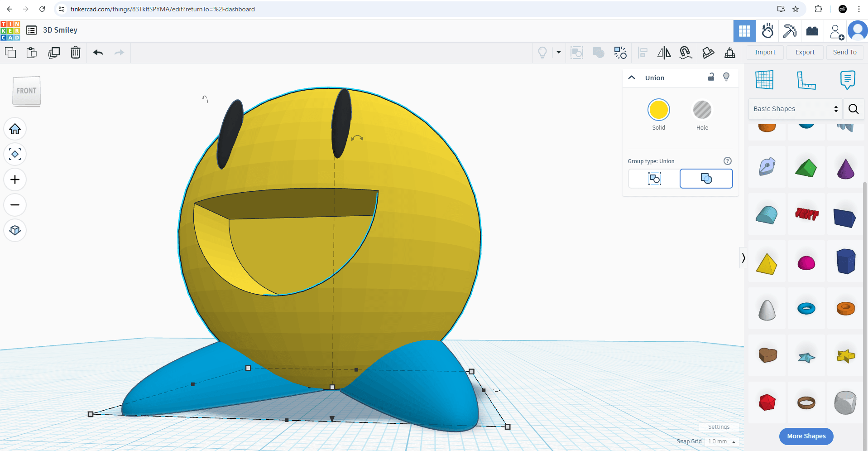Select the Mirror tool in the toolbar
The width and height of the screenshot is (868, 451).
(x=664, y=53)
